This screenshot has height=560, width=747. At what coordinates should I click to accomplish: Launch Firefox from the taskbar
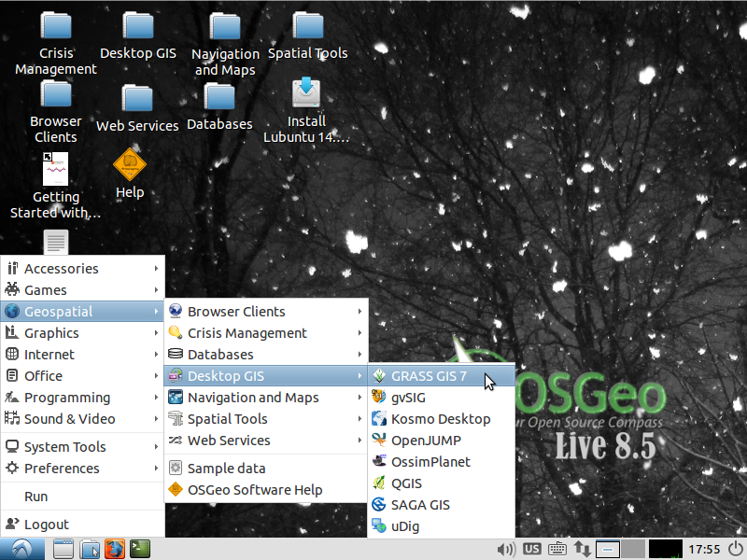(115, 549)
